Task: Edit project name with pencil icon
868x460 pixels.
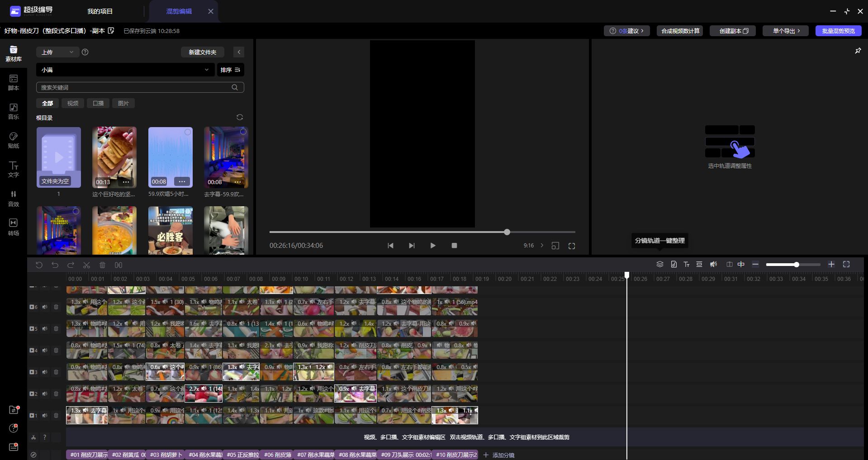Action: tap(111, 31)
